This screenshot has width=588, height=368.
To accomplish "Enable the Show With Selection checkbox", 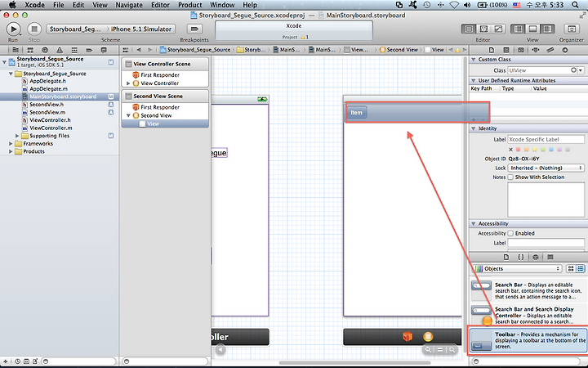I will click(x=510, y=177).
